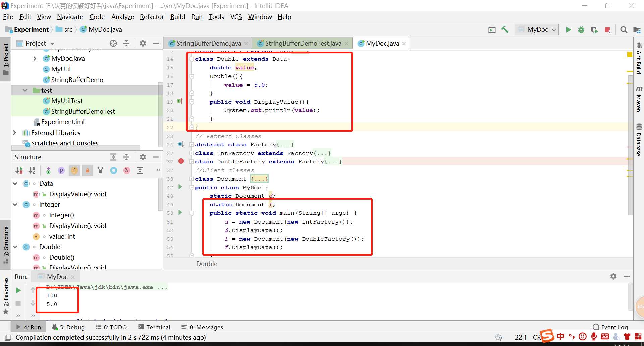Toggle show lambdas filter in Structure
The width and height of the screenshot is (644, 346).
tap(126, 170)
